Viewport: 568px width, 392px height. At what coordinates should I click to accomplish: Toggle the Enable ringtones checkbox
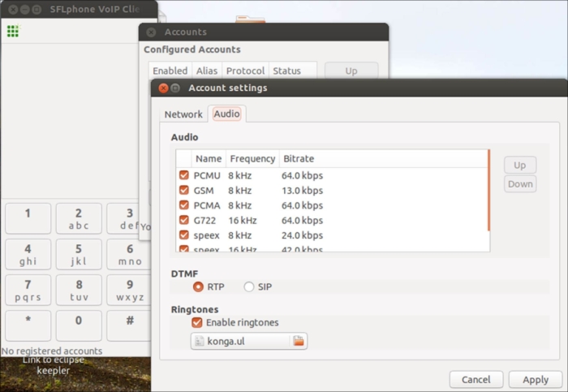coord(196,322)
